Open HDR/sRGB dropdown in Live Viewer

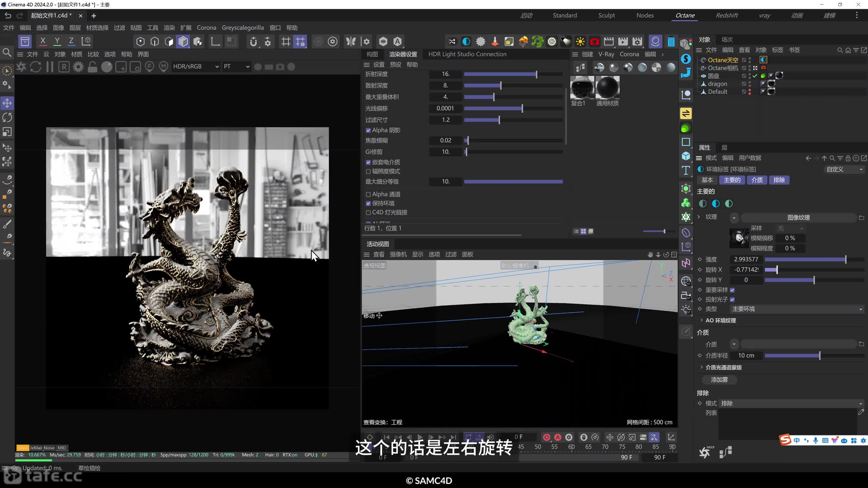pyautogui.click(x=196, y=66)
